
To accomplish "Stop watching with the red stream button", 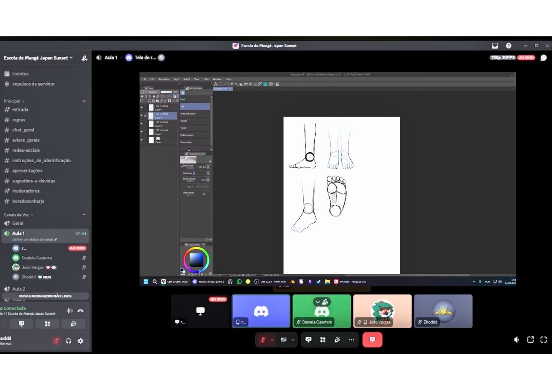I will (372, 340).
